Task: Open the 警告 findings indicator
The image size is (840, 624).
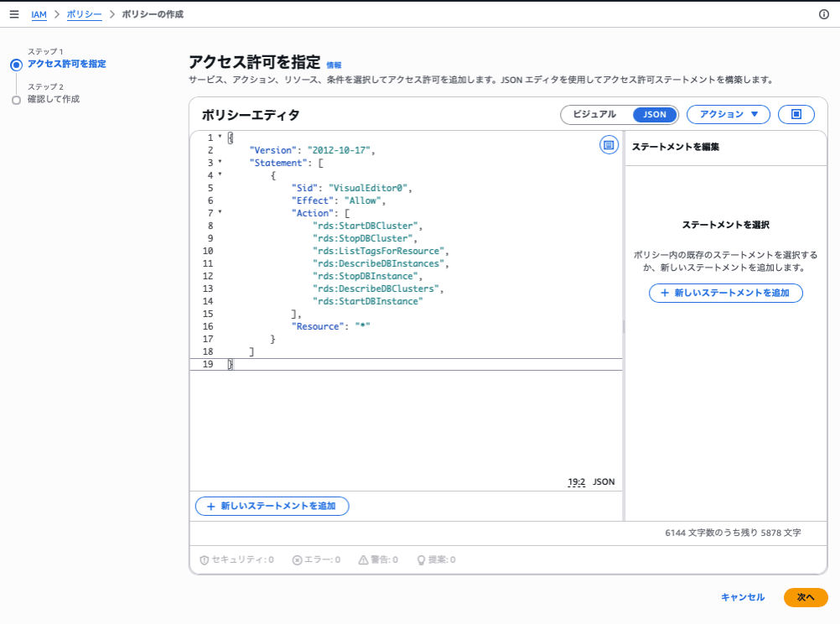Action: (378, 559)
